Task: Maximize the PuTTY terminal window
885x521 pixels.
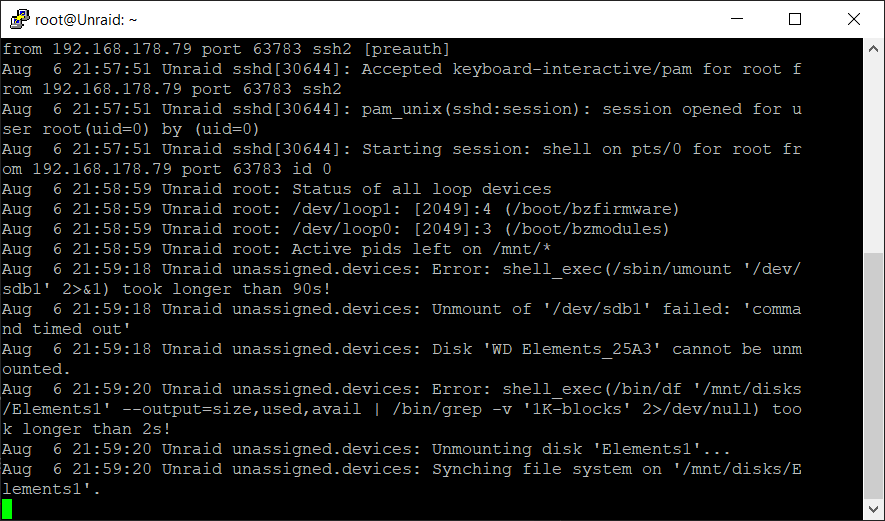Action: [795, 19]
